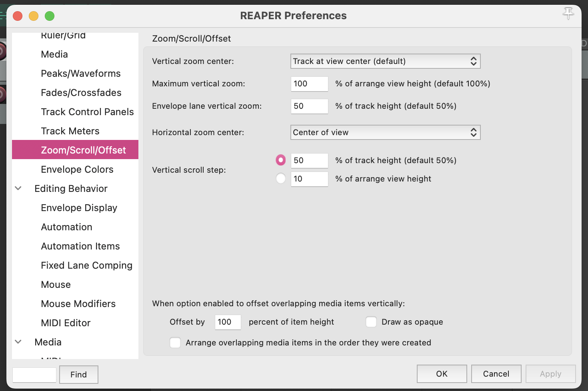Open the Vertical zoom center dropdown
The image size is (588, 391).
(x=385, y=61)
